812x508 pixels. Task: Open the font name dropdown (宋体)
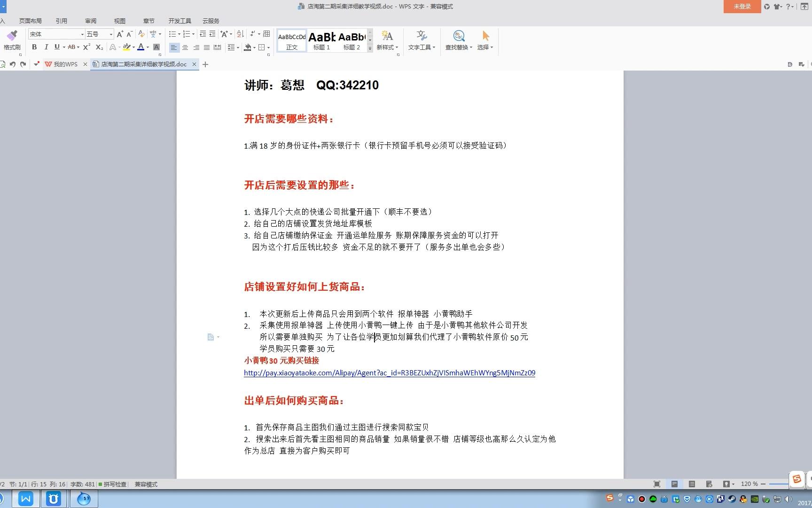pos(82,34)
